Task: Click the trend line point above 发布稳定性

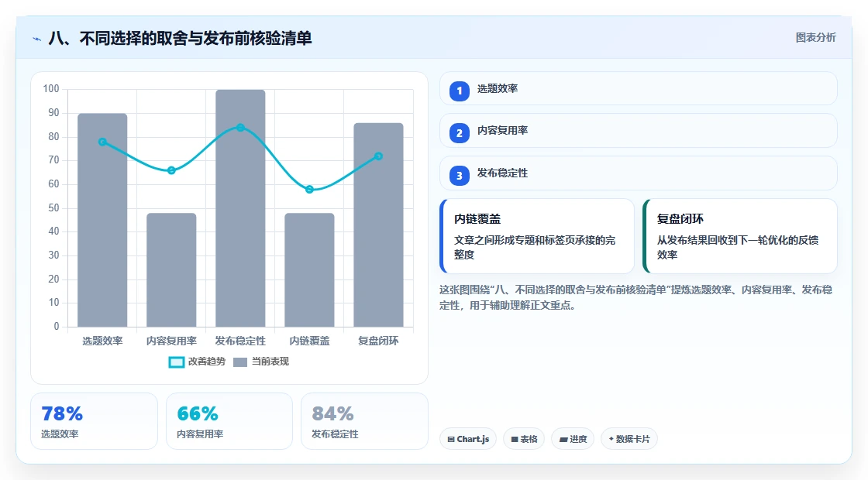Action: (240, 128)
